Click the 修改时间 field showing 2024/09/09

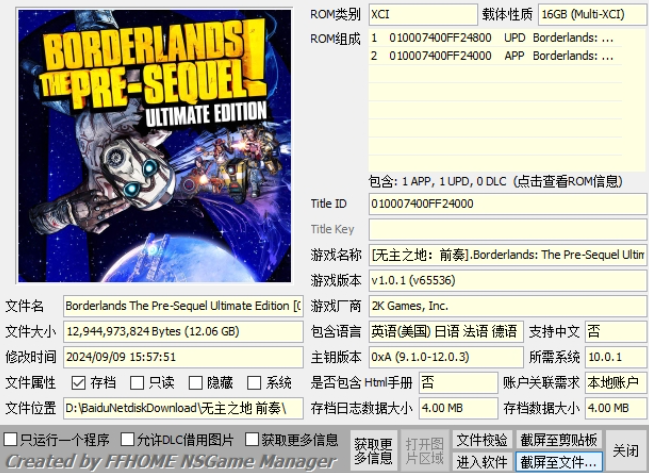pos(183,357)
